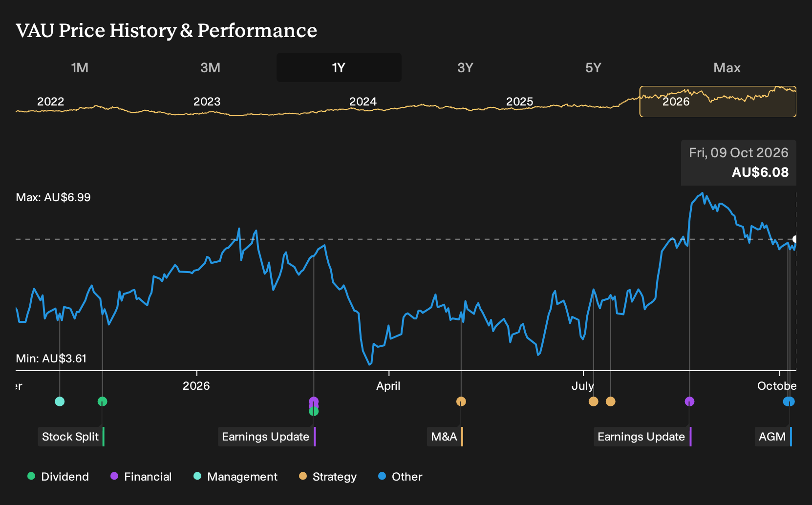Toggle the Management legend filter

coord(235,477)
